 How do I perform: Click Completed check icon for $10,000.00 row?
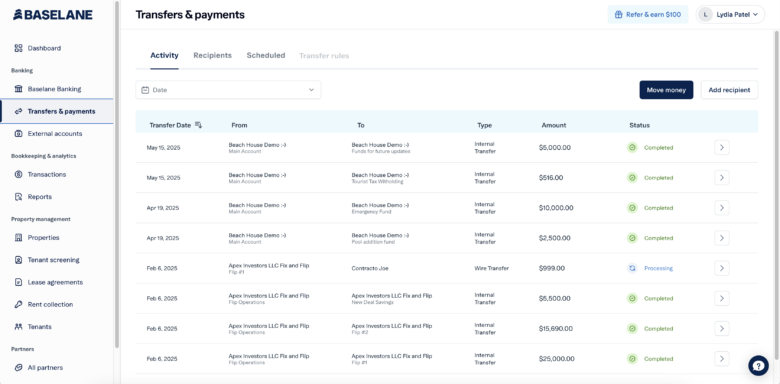click(632, 208)
